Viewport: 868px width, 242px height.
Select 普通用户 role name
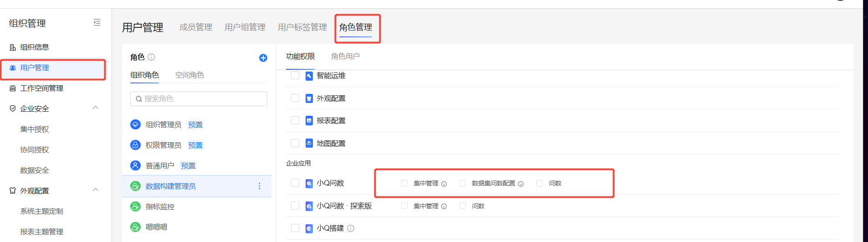click(x=160, y=166)
